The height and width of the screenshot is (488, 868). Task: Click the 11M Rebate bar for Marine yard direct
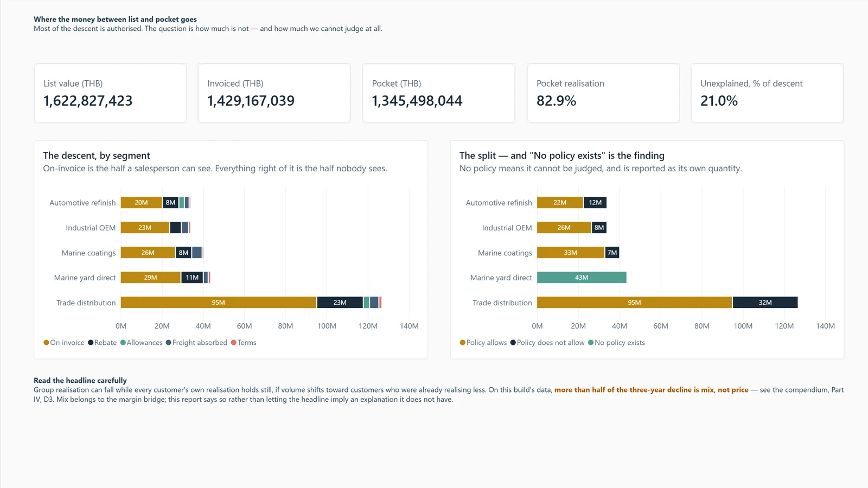point(192,278)
